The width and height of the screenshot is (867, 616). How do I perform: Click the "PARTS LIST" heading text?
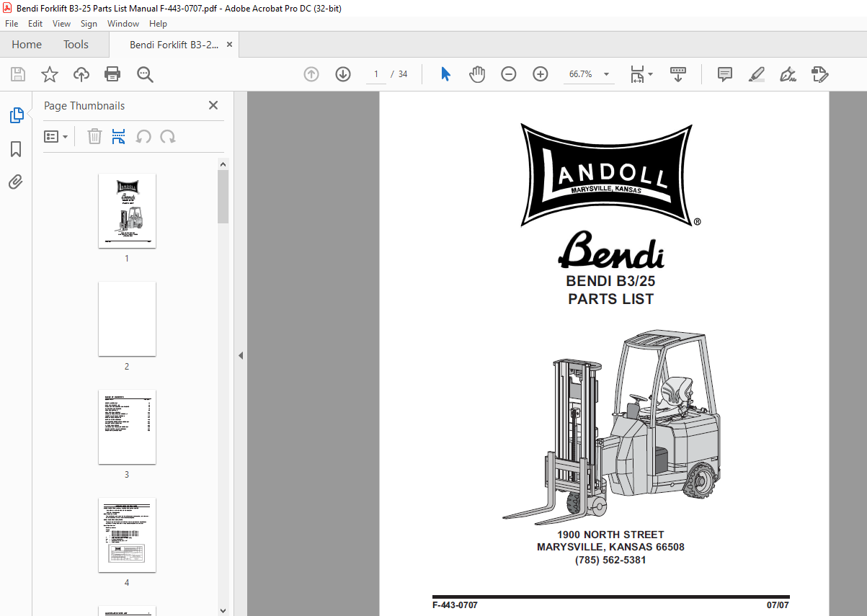(610, 299)
